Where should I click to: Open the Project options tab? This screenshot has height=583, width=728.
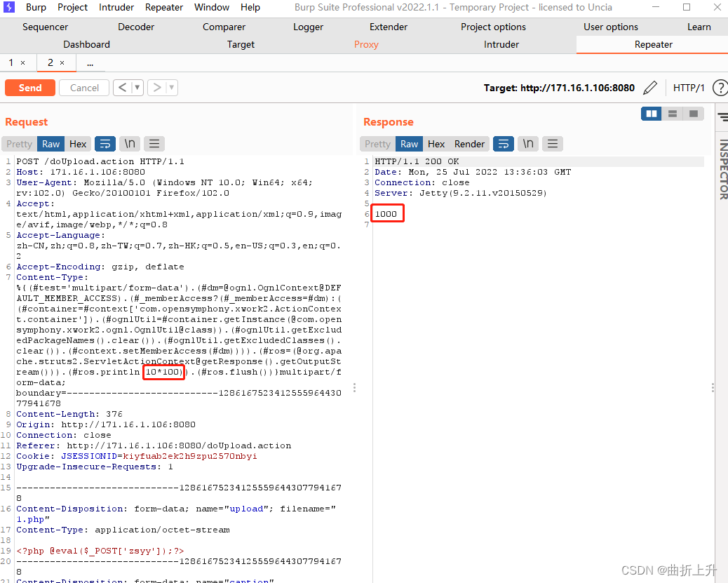click(x=493, y=27)
